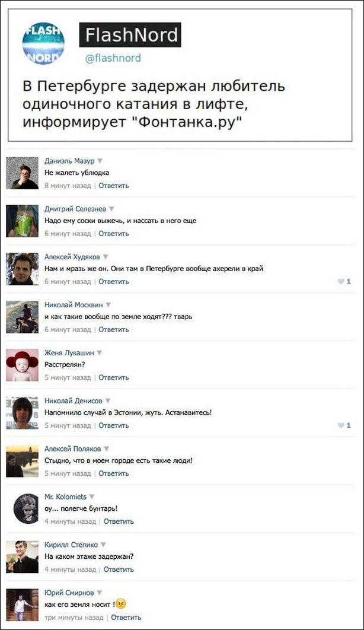Open Даниэль Мазур's profile avatar

click(x=22, y=173)
